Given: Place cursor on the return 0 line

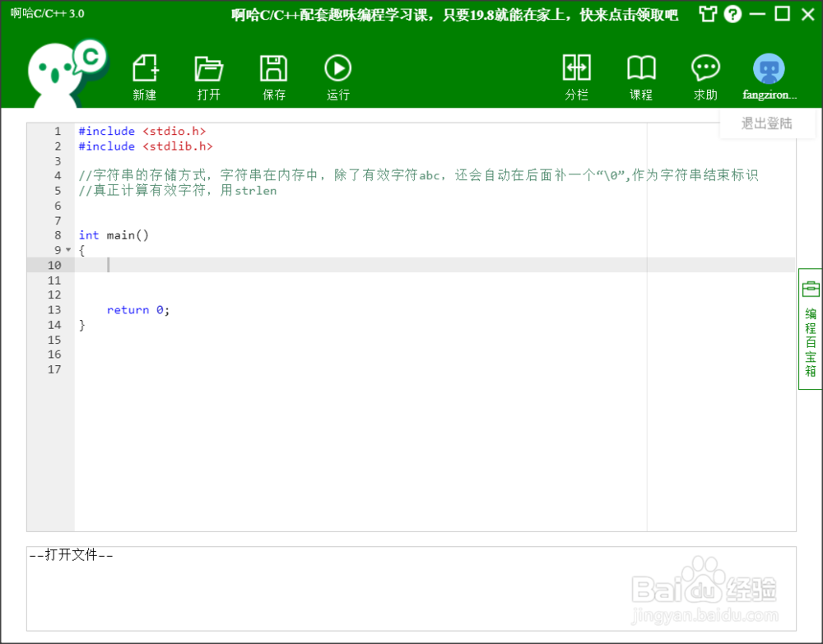Looking at the screenshot, I should [137, 309].
